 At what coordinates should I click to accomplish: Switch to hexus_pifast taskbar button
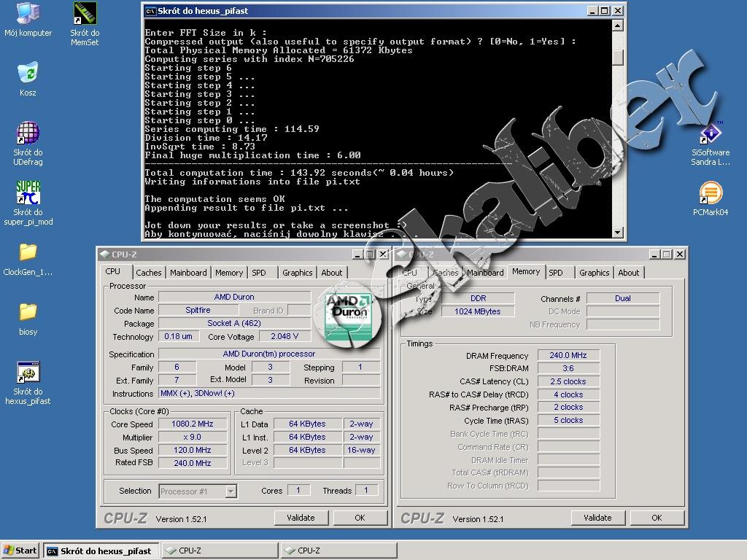(101, 551)
